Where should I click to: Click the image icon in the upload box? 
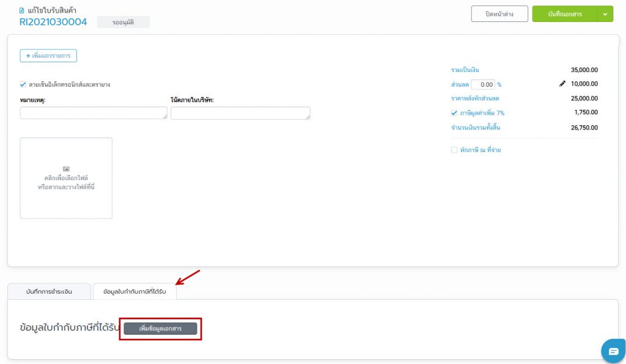click(66, 169)
